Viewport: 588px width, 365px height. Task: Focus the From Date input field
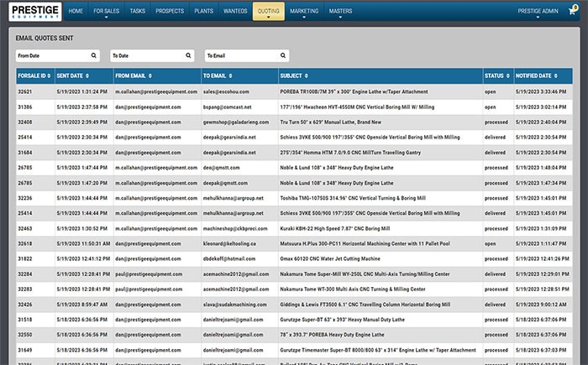tap(57, 55)
